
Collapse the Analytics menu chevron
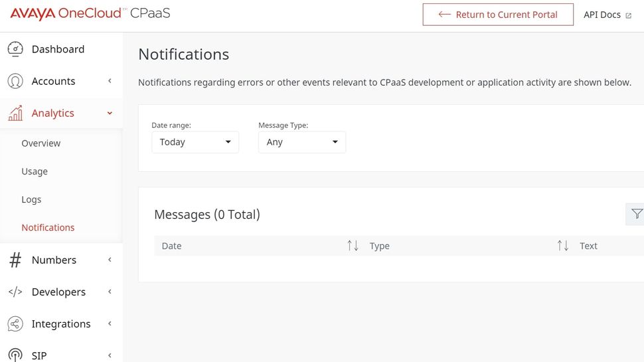click(110, 113)
